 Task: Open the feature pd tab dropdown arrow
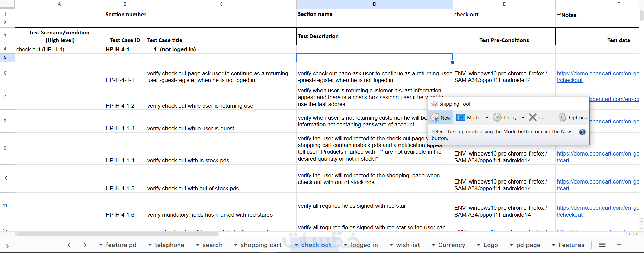pyautogui.click(x=101, y=245)
